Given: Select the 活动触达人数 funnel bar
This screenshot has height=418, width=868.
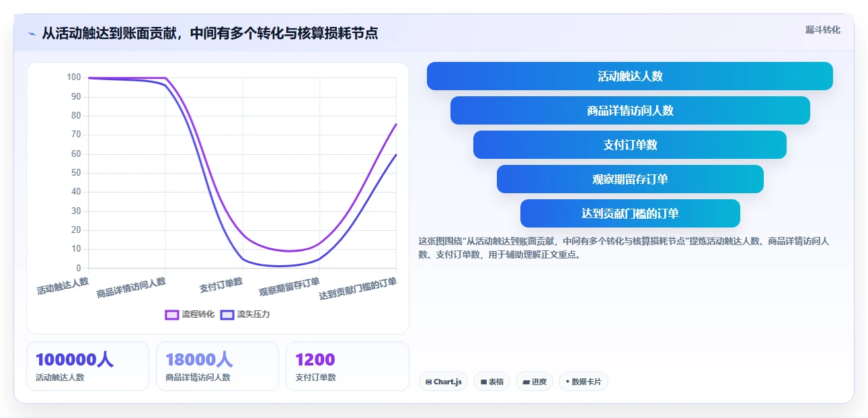Looking at the screenshot, I should coord(630,76).
